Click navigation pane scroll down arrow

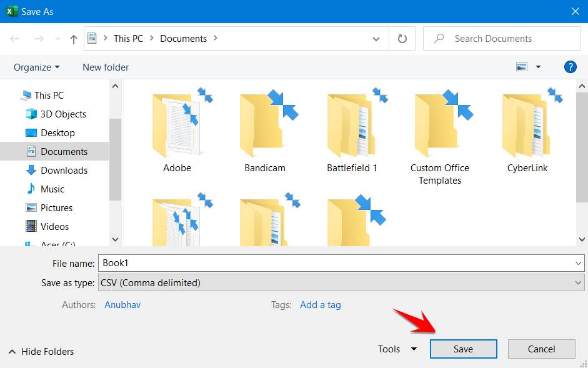[x=115, y=239]
